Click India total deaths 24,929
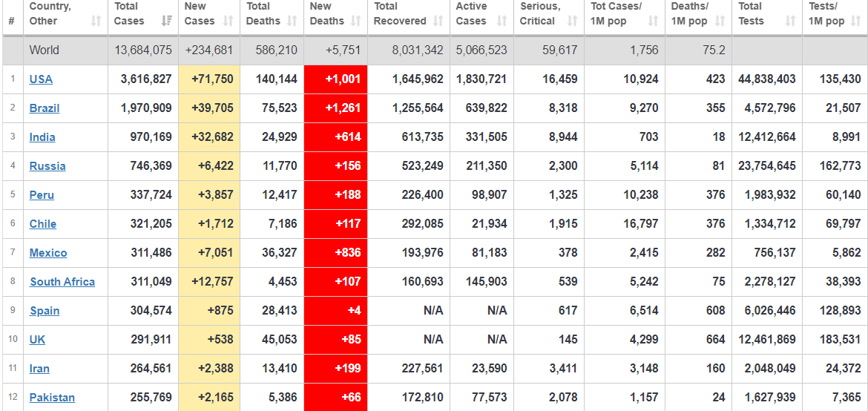 pos(280,137)
